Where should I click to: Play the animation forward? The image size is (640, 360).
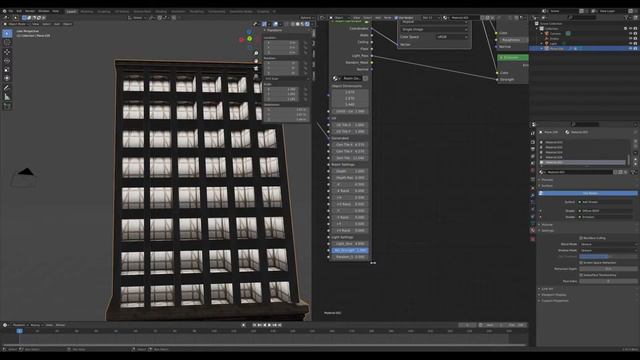click(x=269, y=325)
